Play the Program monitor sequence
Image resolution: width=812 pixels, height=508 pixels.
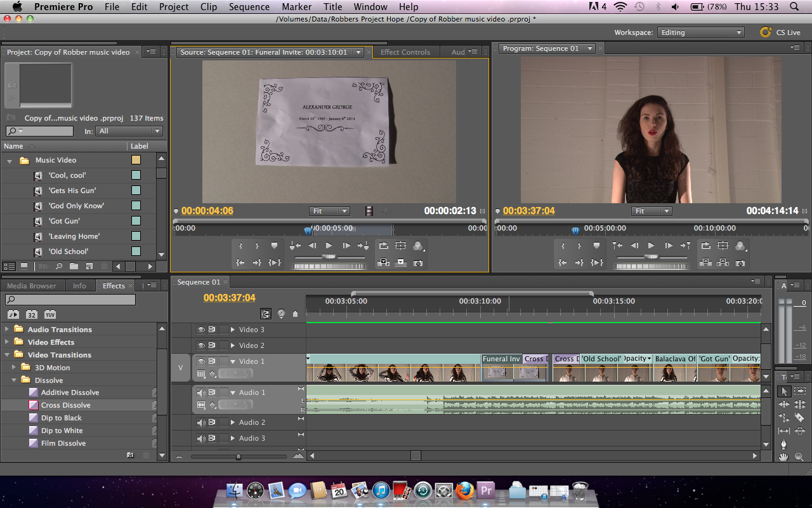click(x=652, y=246)
